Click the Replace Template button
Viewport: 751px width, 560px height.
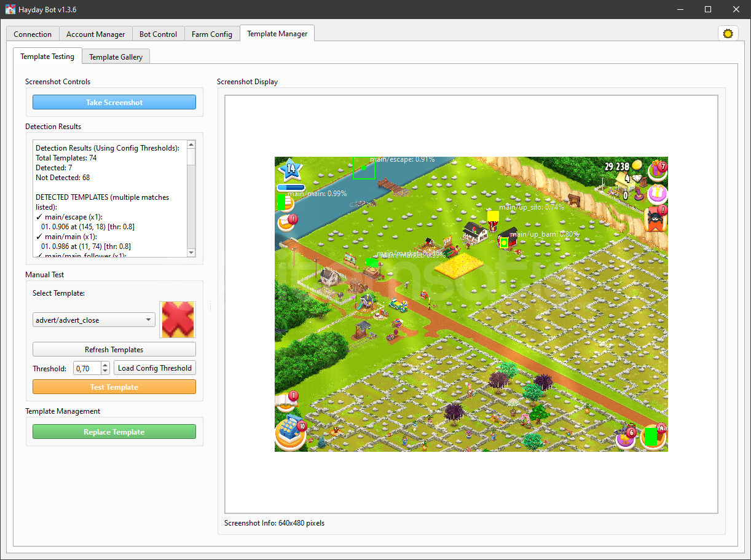(114, 432)
